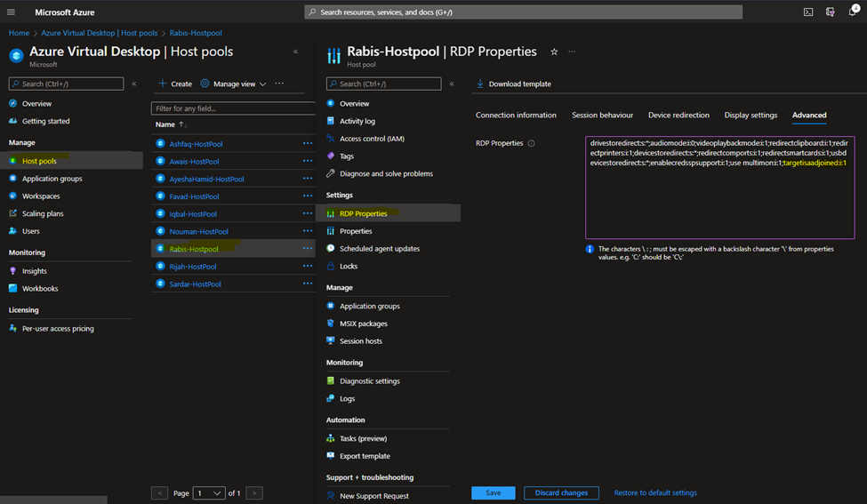Focus the top global search bar
The height and width of the screenshot is (504, 867).
point(523,12)
